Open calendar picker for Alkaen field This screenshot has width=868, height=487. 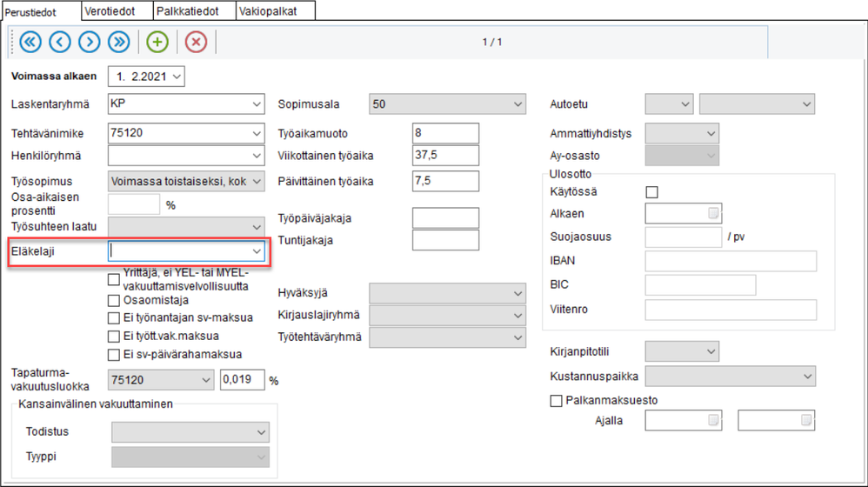click(713, 213)
